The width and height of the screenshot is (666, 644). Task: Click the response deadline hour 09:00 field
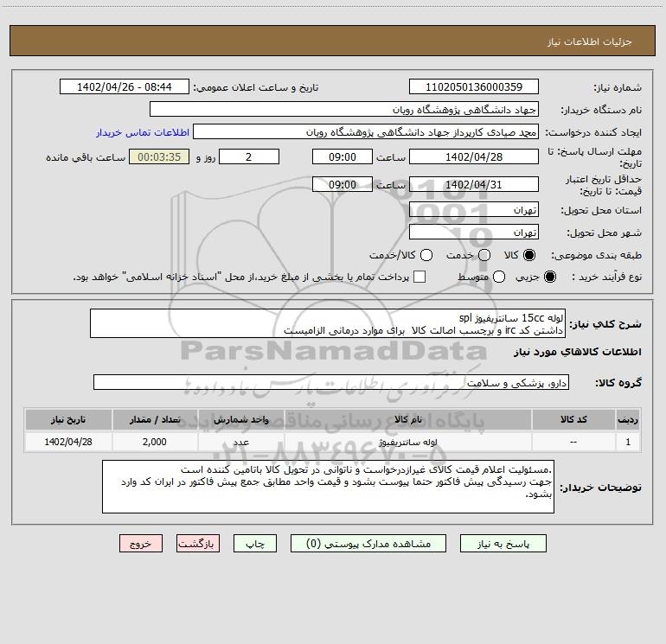click(343, 156)
